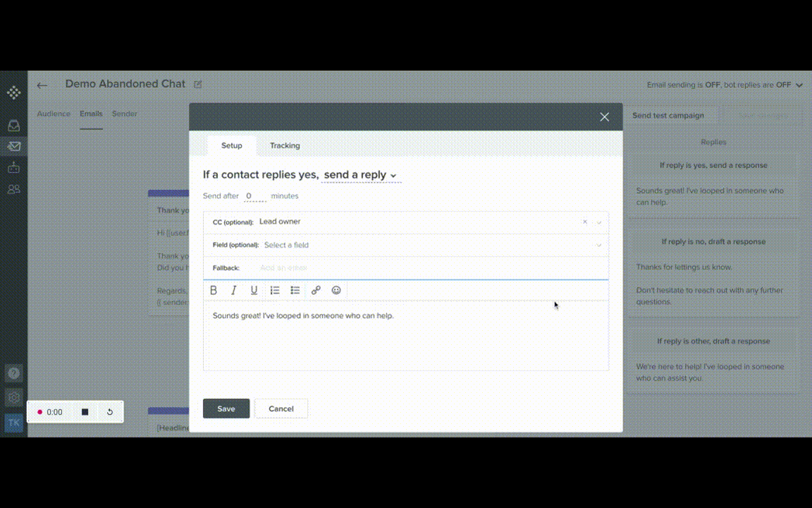Open the Sender tab
Viewport: 812px width, 508px height.
(124, 114)
